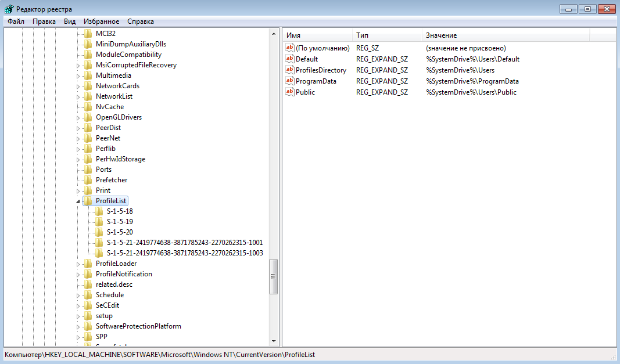Expand the ProfileLoader key
620x364 pixels.
point(78,264)
